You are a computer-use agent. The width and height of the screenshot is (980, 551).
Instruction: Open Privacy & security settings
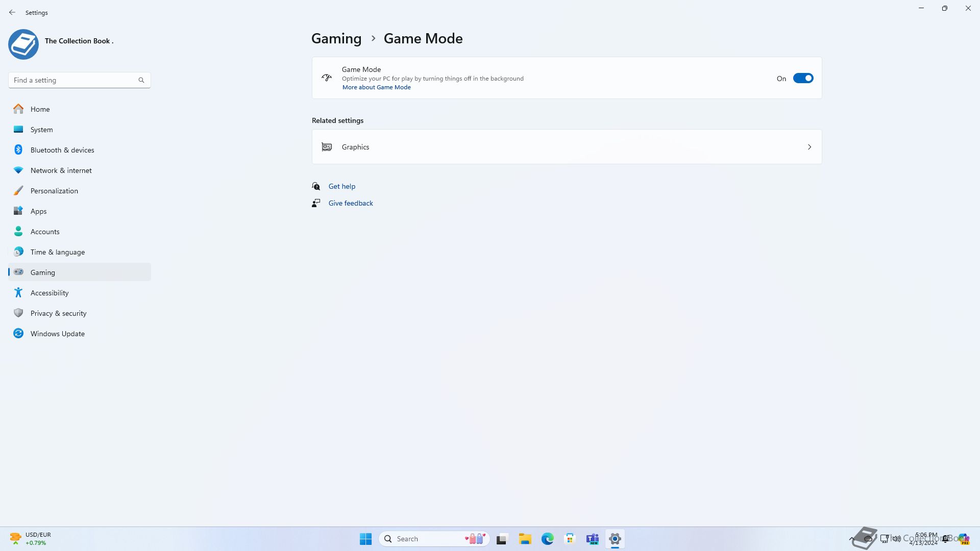tap(80, 313)
